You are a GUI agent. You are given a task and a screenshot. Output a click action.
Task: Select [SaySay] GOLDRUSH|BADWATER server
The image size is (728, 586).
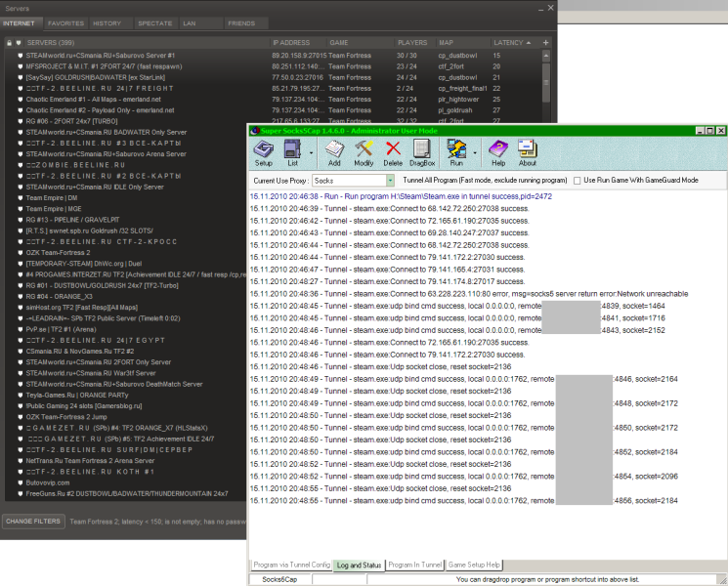[x=274, y=77]
